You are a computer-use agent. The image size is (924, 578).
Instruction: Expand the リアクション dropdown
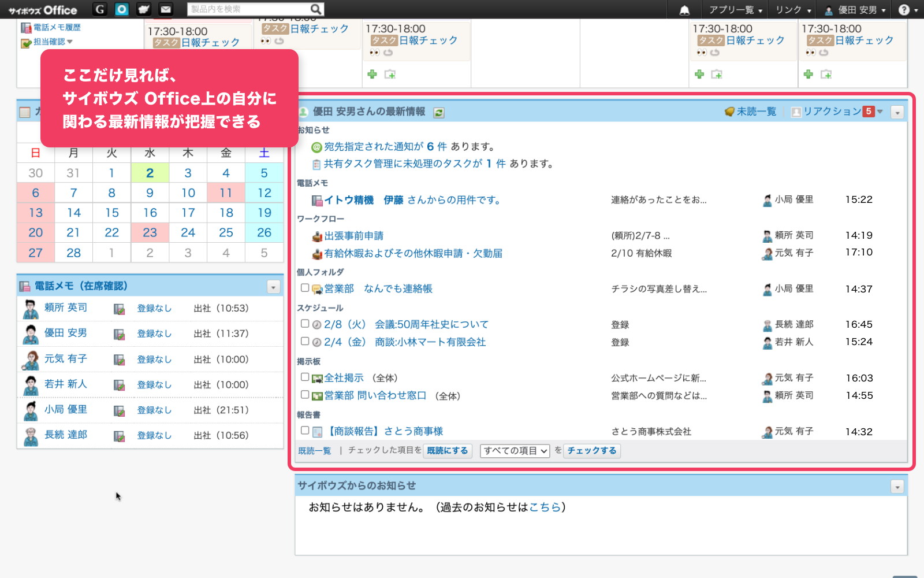880,112
